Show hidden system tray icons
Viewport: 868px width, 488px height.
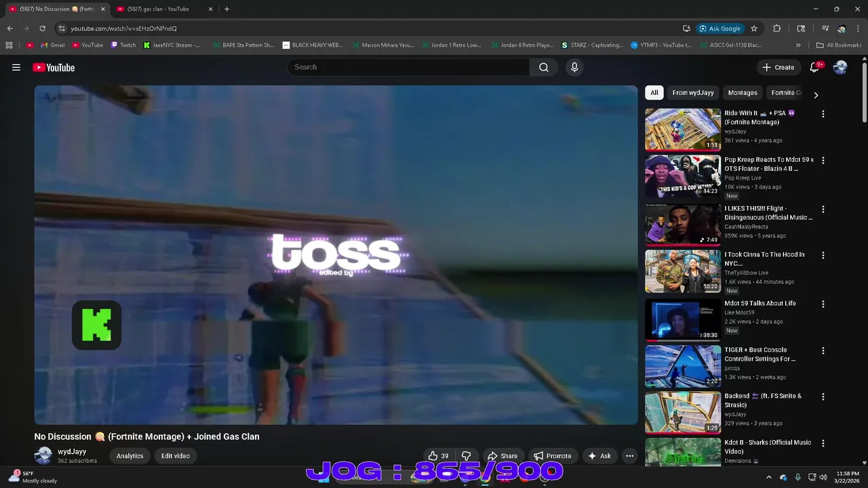coord(768,477)
